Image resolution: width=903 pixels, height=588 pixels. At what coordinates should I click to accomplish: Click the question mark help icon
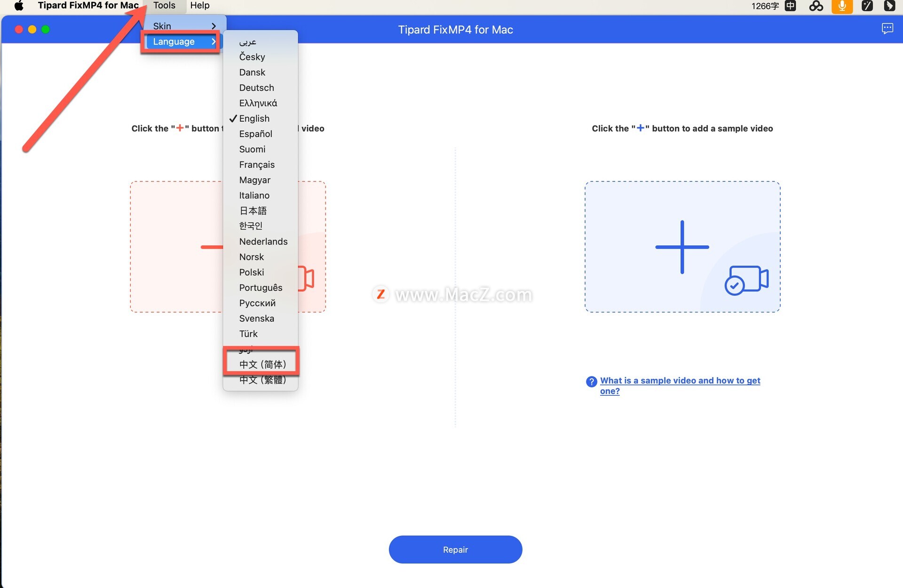[x=591, y=382]
